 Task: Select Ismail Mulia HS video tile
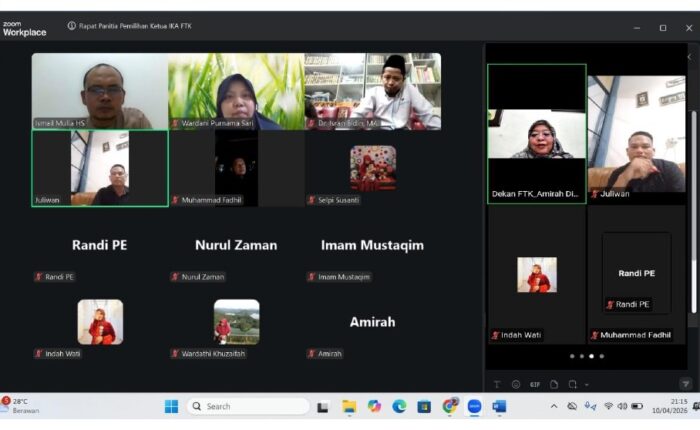tap(99, 91)
